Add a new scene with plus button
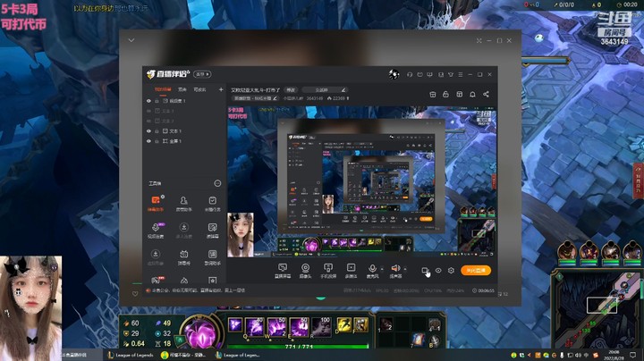Screen dimensions: 644x361 (221, 89)
